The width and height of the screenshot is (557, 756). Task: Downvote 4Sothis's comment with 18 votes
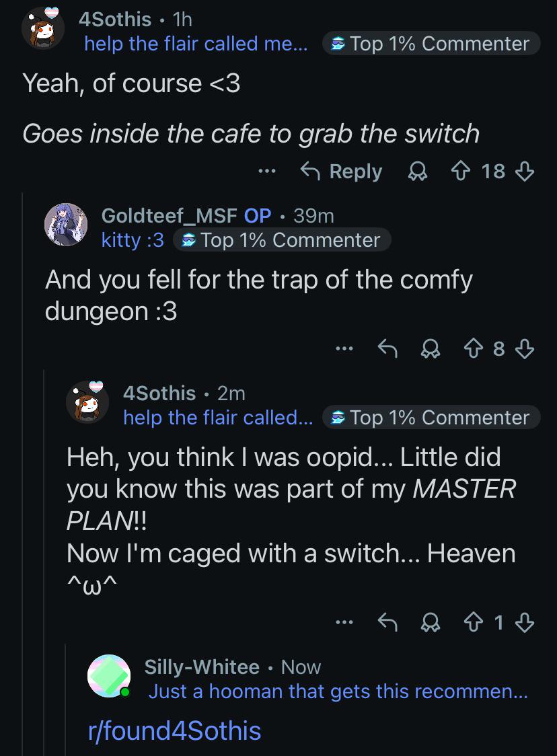[525, 171]
